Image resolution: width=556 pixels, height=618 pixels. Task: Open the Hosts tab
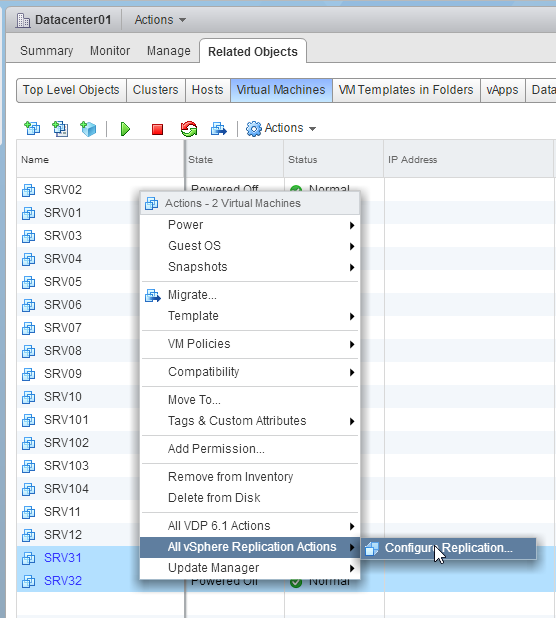(208, 90)
